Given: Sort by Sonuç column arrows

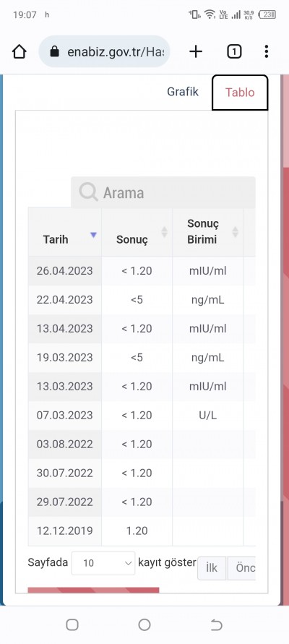Looking at the screenshot, I should tap(164, 232).
